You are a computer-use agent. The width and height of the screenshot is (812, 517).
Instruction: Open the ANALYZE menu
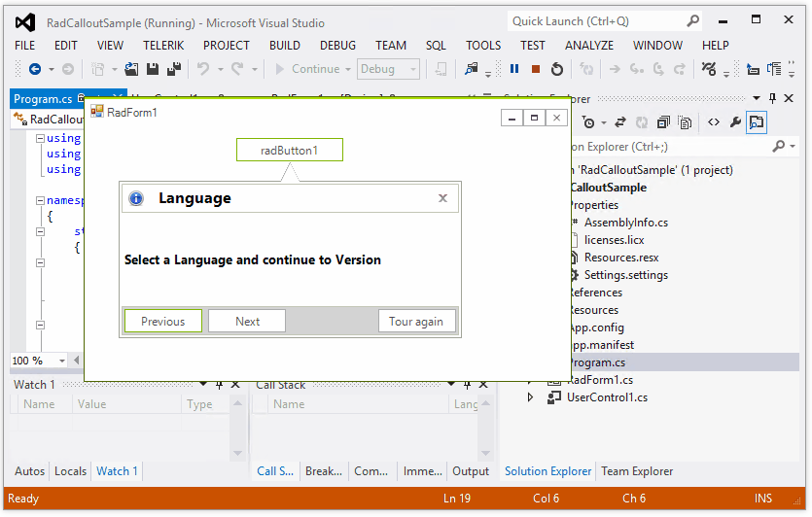tap(588, 46)
